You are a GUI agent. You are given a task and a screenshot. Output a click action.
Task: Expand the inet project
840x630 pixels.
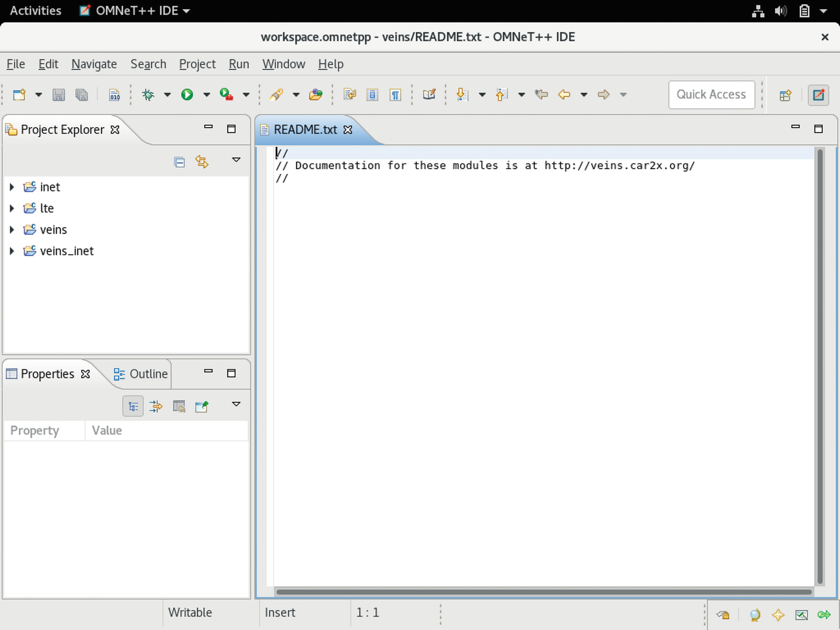coord(12,187)
